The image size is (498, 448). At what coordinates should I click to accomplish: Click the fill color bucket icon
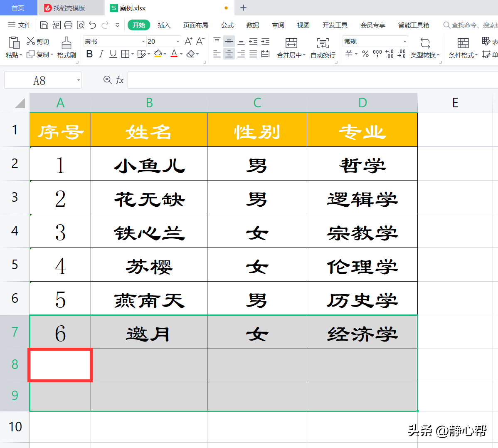click(158, 54)
